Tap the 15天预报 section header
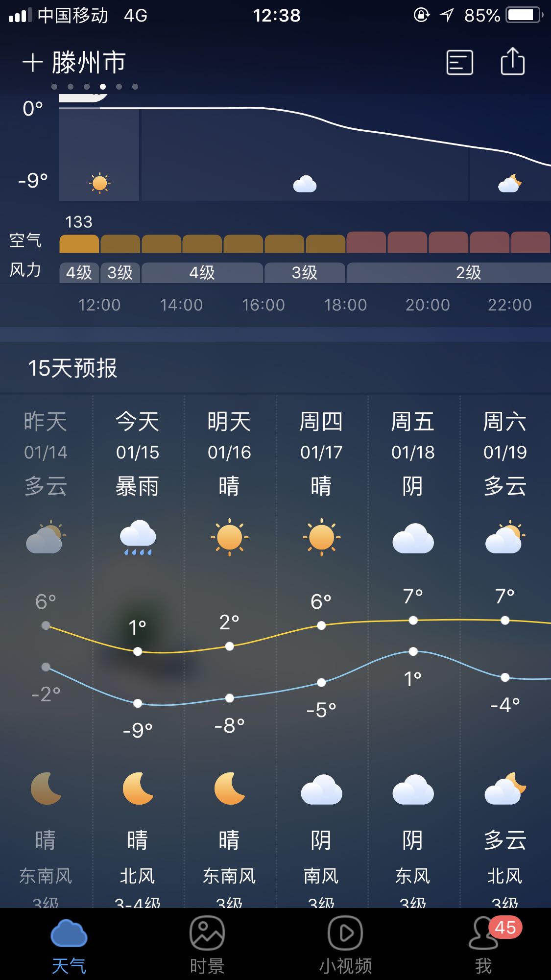551x980 pixels. click(72, 368)
